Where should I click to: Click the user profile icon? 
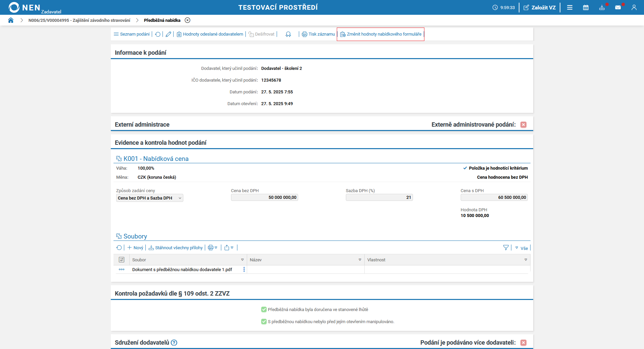(634, 7)
